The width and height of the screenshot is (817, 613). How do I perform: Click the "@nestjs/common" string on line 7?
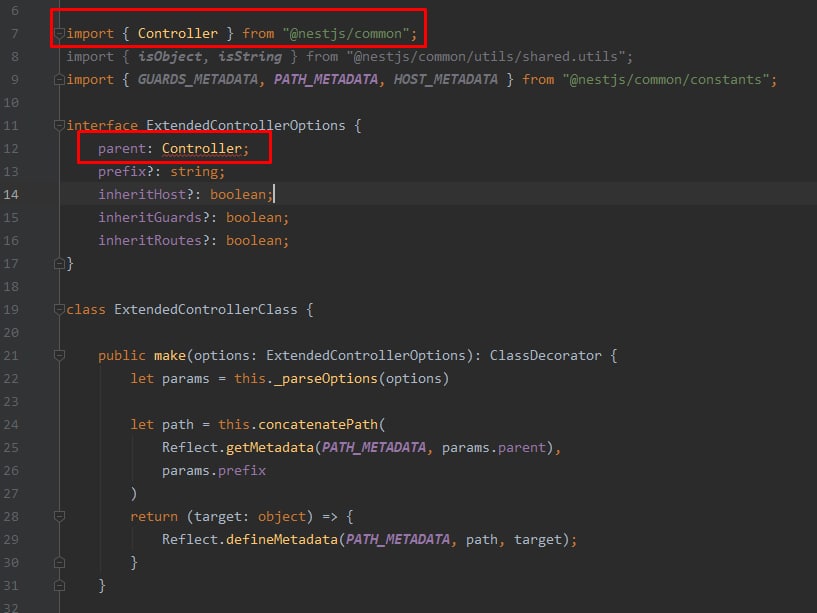tap(346, 34)
